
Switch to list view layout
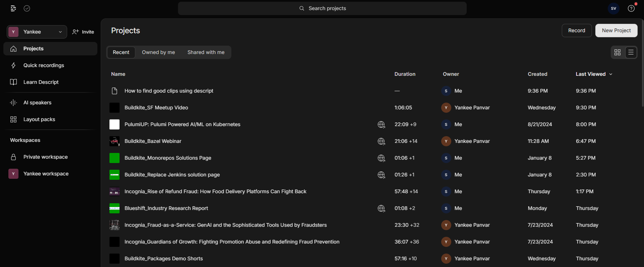coord(631,52)
